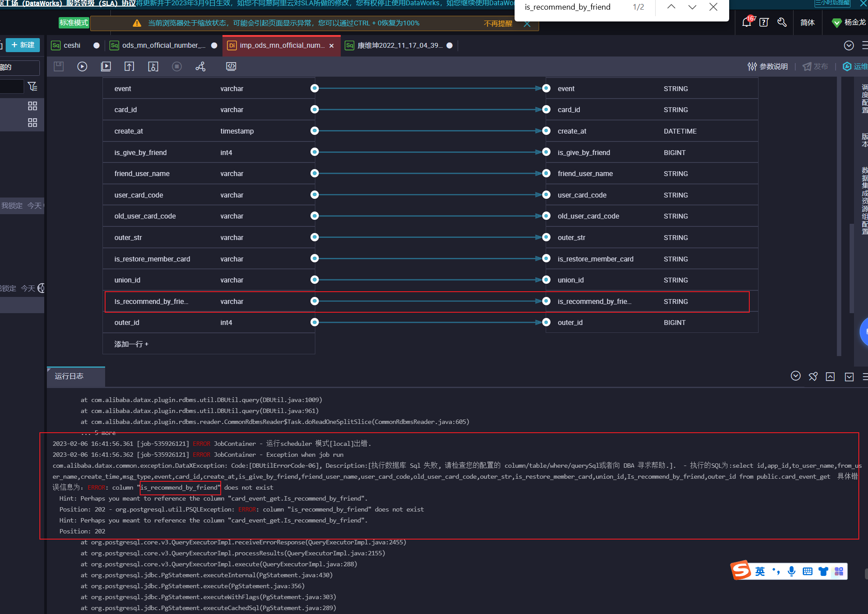Switch to script code mode icon

coord(231,67)
